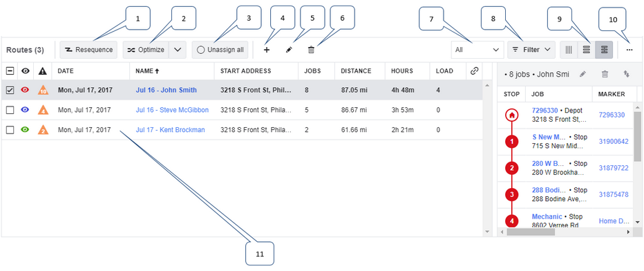Click the plus icon to add a route
644x271 pixels.
267,50
